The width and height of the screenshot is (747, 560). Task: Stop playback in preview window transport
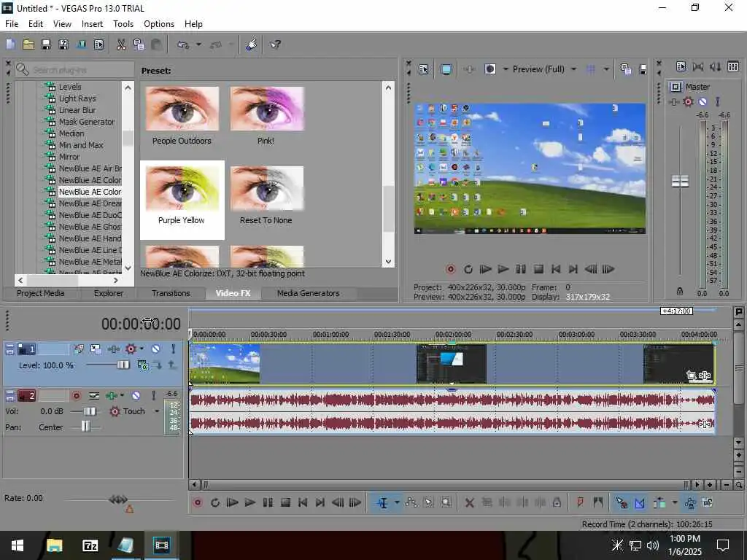[x=538, y=270]
